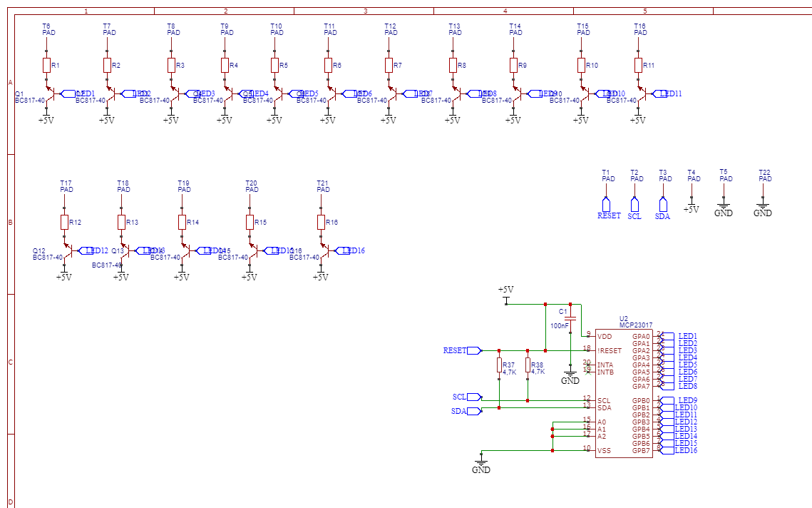Click the Q1 transistor symbol below R1
This screenshot has width=812, height=508.
click(50, 94)
